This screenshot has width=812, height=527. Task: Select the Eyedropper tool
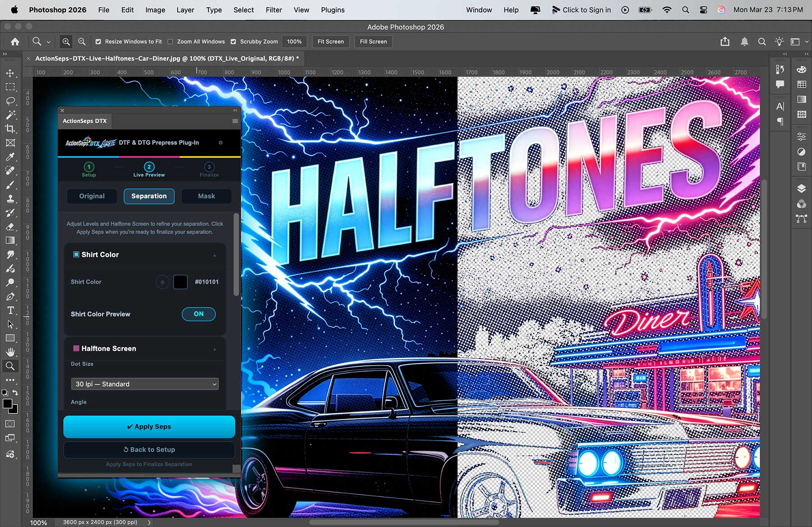click(x=10, y=157)
